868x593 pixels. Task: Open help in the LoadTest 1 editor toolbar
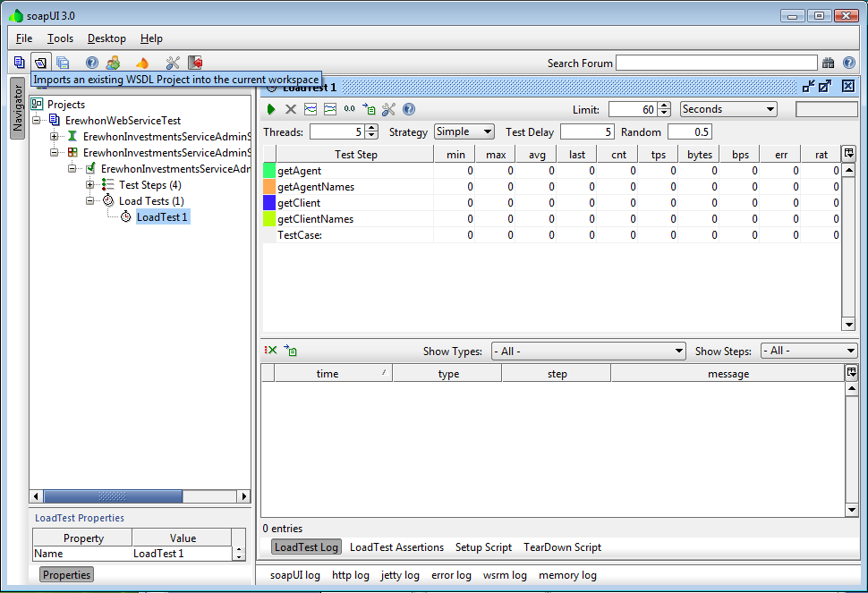pos(409,109)
